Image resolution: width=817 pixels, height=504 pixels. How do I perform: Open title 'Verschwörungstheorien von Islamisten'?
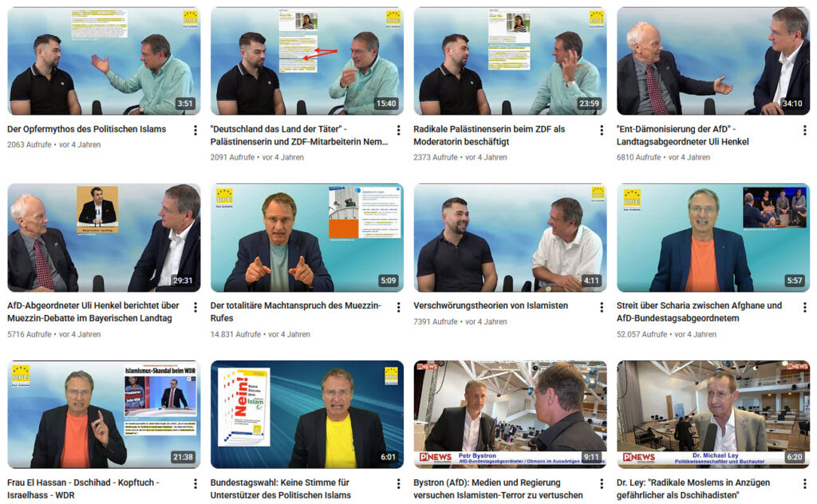(491, 305)
